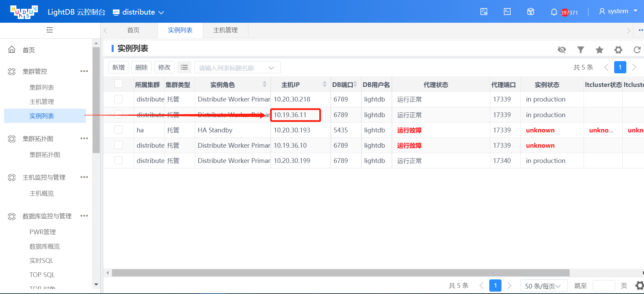Toggle hidden columns with the eye-slash icon

pos(562,50)
